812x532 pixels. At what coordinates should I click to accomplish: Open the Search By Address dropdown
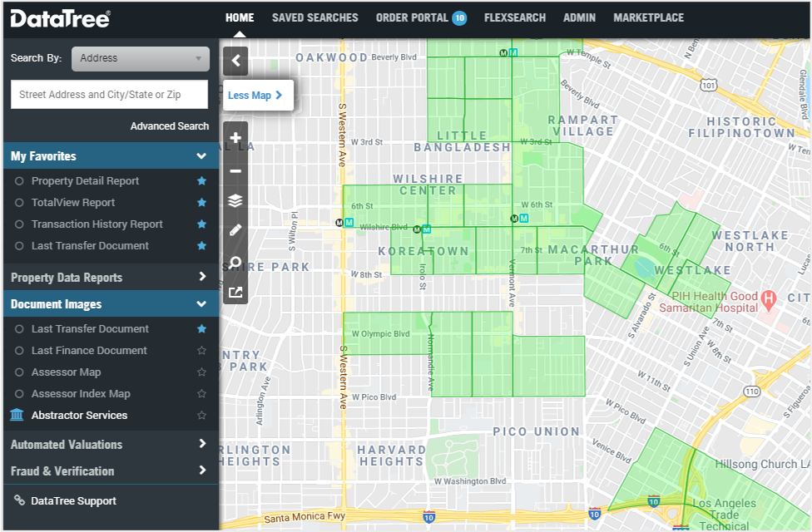(x=140, y=58)
